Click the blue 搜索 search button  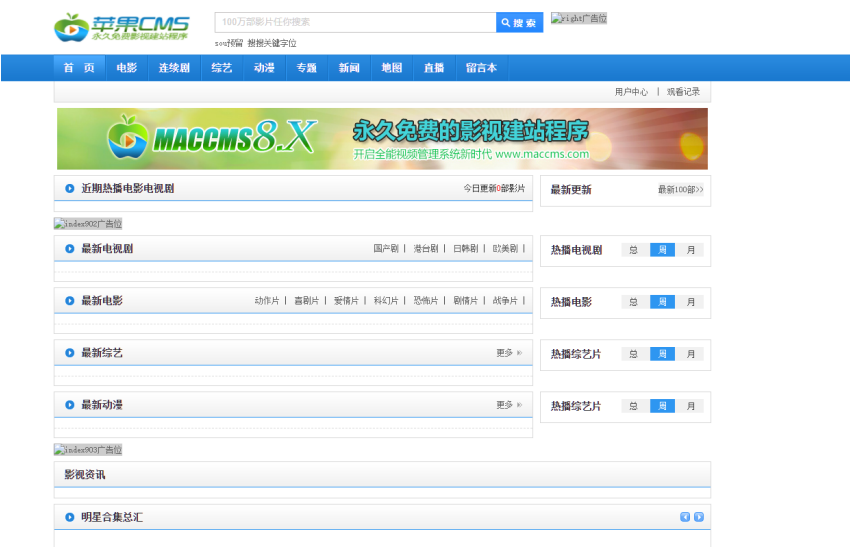pyautogui.click(x=519, y=22)
